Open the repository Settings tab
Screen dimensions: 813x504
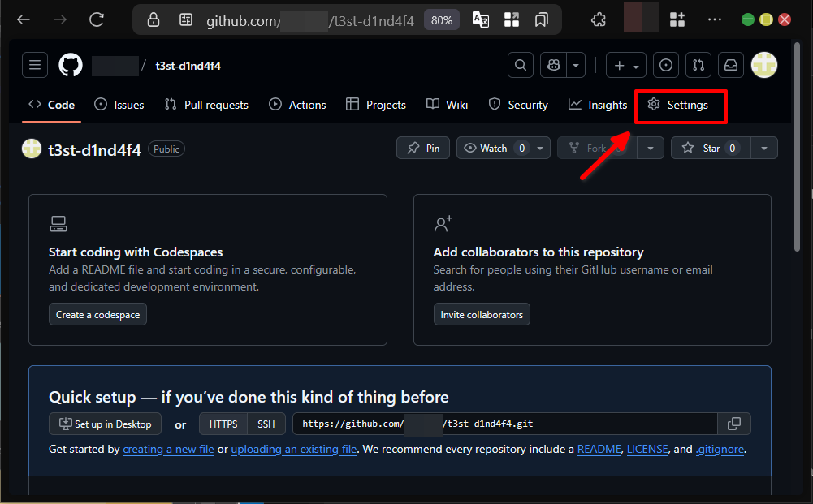pyautogui.click(x=679, y=105)
